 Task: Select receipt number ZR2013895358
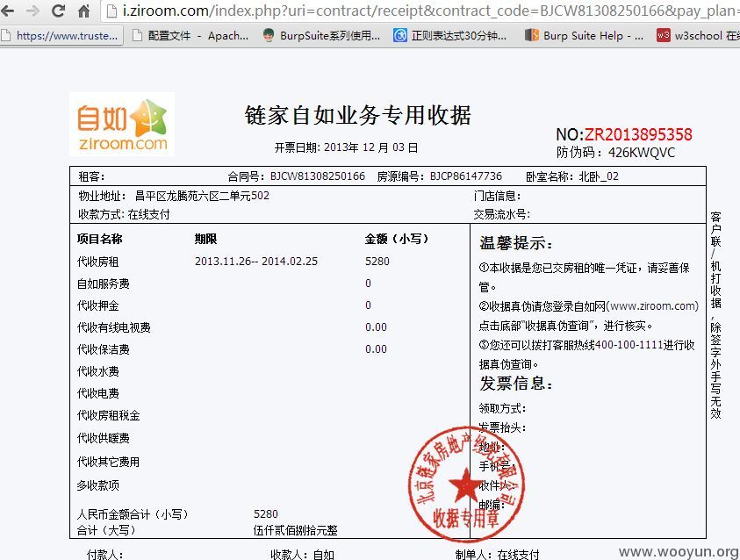pyautogui.click(x=638, y=134)
